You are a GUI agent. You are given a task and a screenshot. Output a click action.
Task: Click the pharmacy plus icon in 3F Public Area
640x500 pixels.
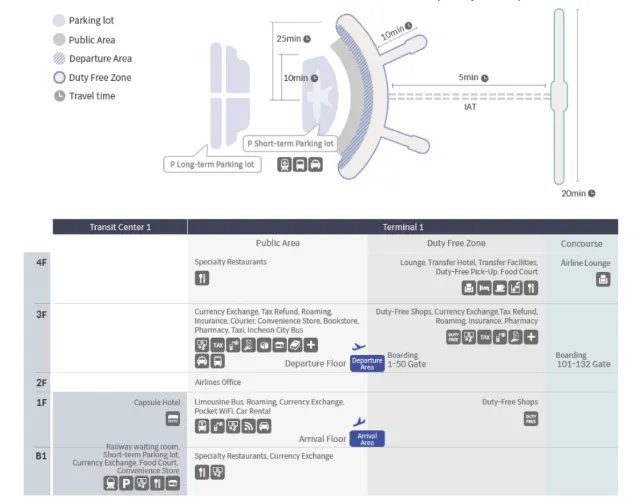pos(311,345)
